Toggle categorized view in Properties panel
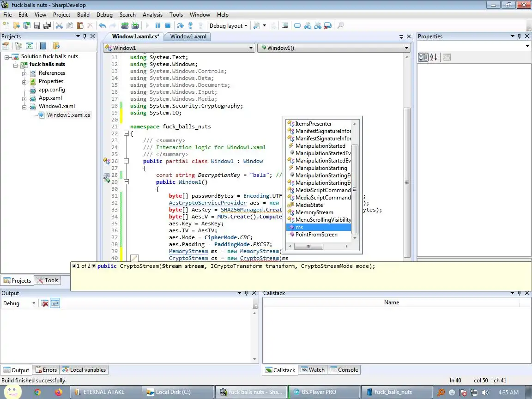 point(423,57)
